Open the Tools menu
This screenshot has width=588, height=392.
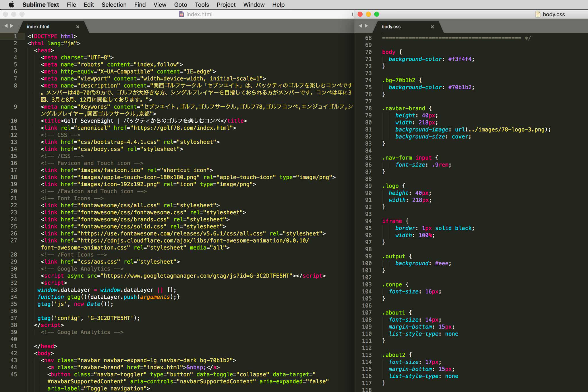(x=202, y=5)
